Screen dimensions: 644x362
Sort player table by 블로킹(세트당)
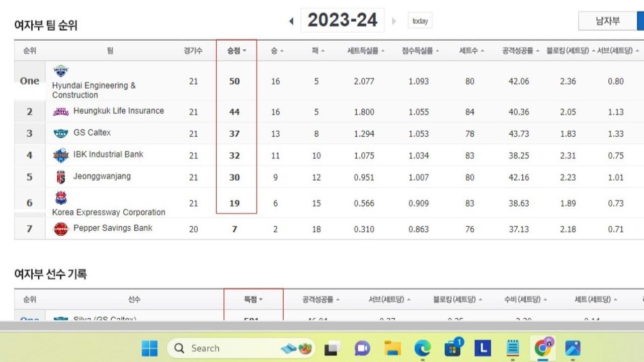point(458,299)
